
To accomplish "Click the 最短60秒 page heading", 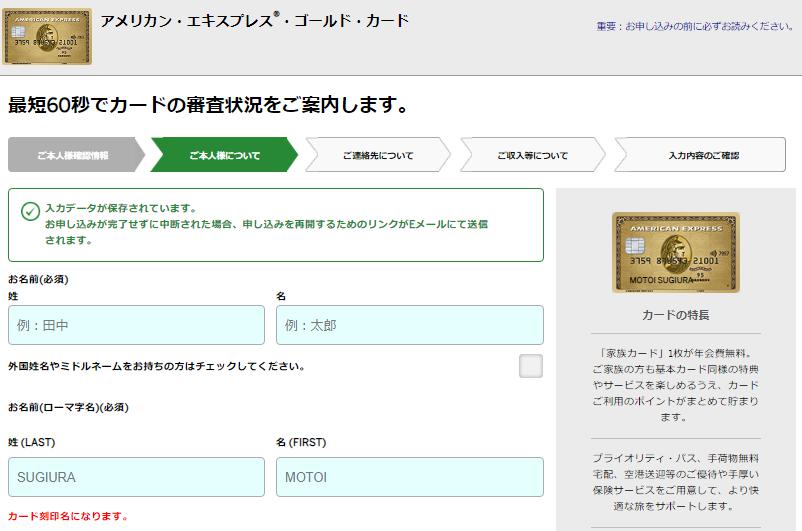I will pyautogui.click(x=208, y=104).
